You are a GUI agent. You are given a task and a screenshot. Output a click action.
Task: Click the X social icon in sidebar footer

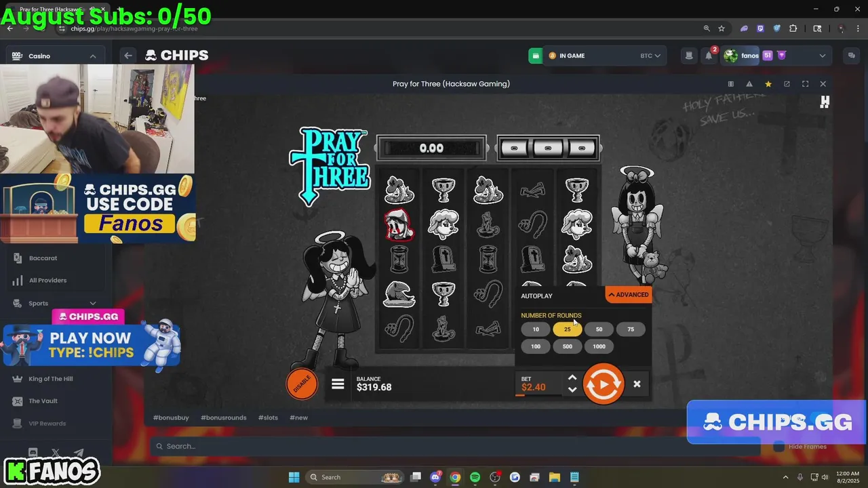[56, 453]
